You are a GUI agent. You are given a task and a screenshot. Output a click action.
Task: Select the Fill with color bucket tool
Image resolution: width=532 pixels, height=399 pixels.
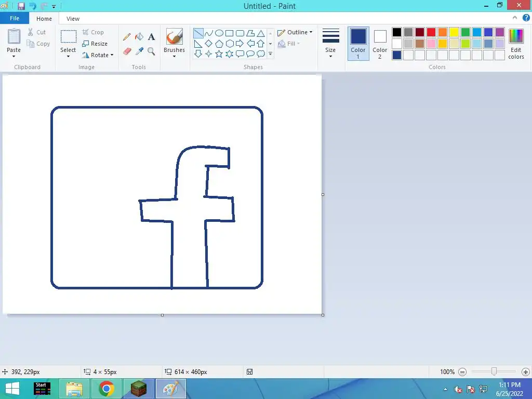click(x=139, y=37)
